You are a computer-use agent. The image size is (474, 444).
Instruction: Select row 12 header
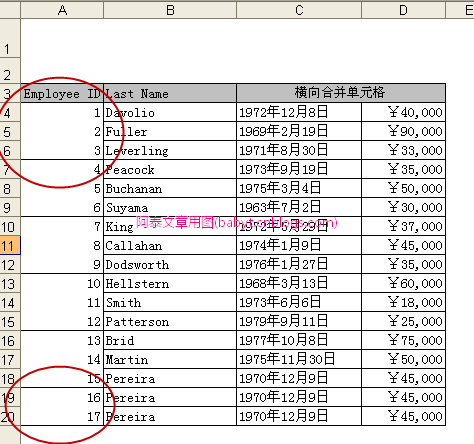[10, 265]
